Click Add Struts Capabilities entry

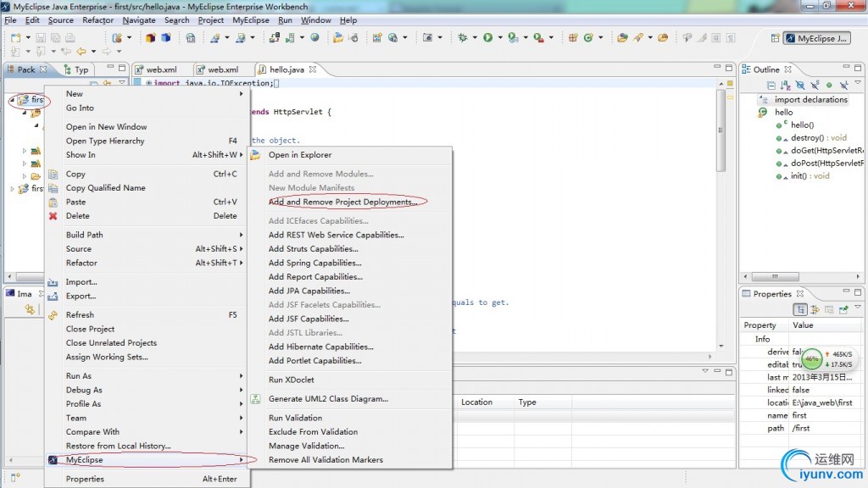(314, 249)
